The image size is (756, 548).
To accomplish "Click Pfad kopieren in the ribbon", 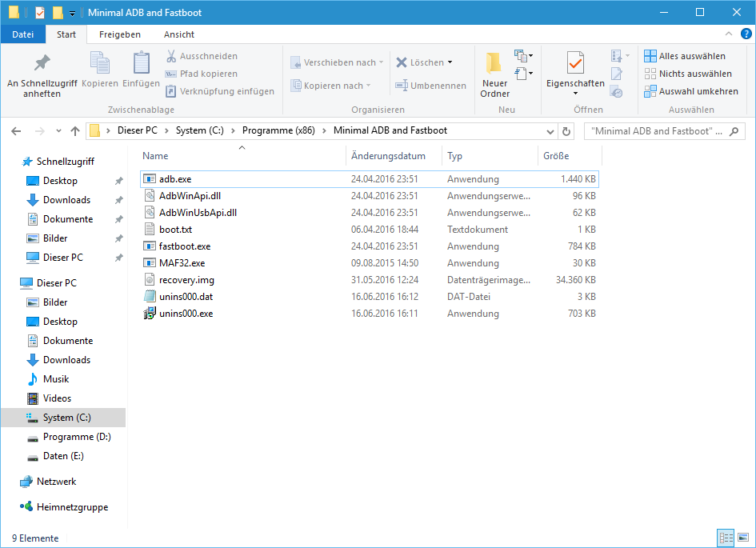I will pos(201,74).
